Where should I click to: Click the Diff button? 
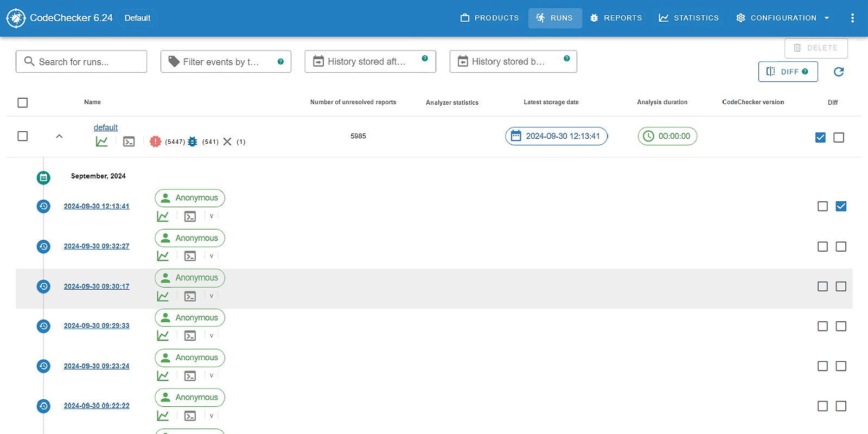(788, 72)
